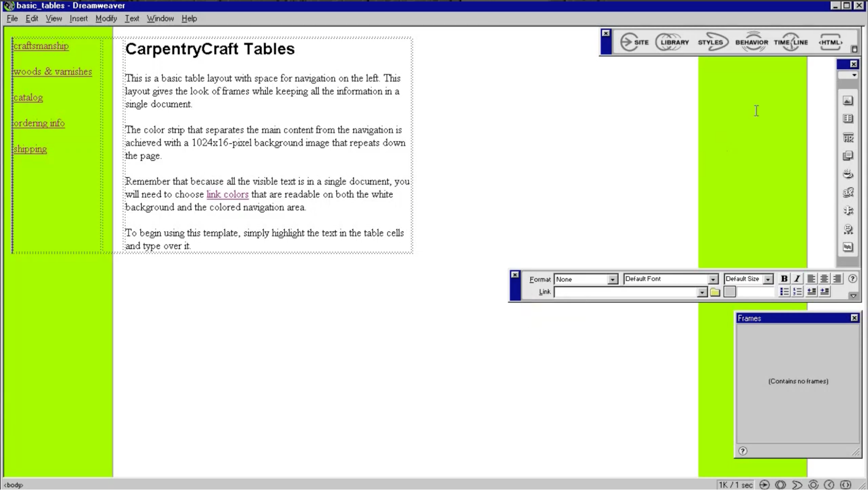The image size is (868, 490).
Task: Open the Modify menu
Action: pos(106,18)
